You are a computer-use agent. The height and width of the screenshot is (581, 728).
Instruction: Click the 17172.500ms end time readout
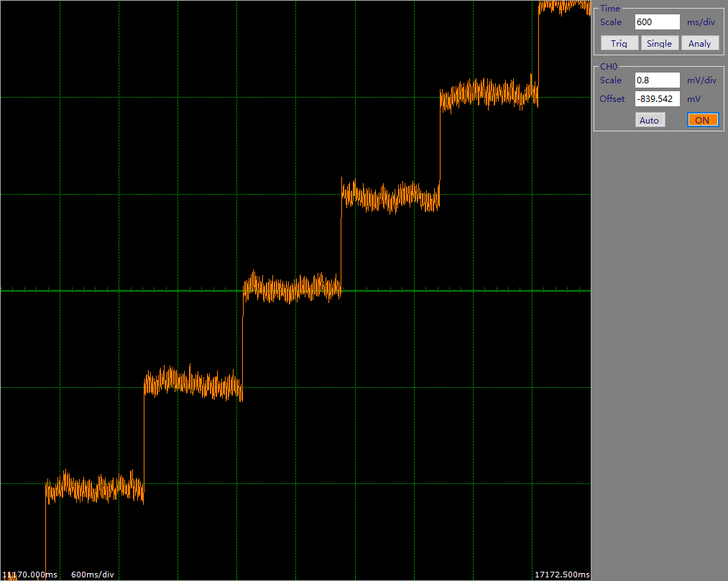pyautogui.click(x=562, y=575)
